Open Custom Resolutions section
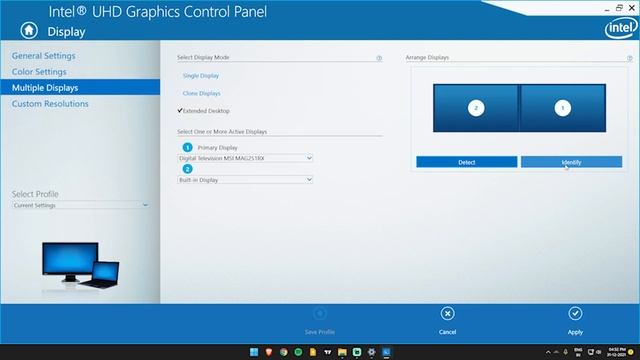Viewport: 640px width, 360px height. coord(50,104)
